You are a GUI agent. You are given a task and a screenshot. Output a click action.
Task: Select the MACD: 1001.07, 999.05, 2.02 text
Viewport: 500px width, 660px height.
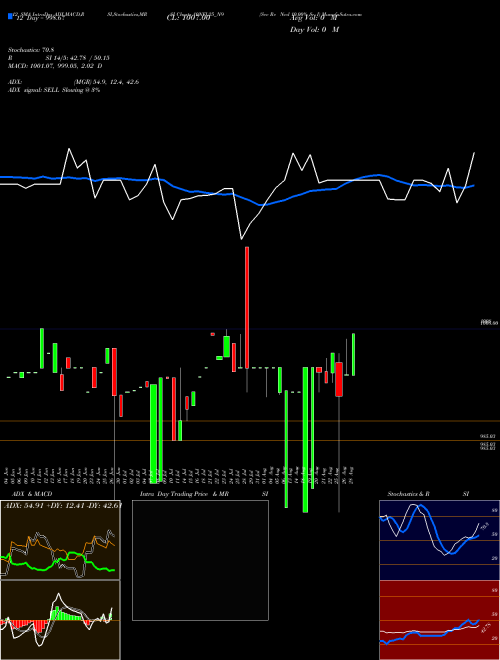tap(55, 66)
